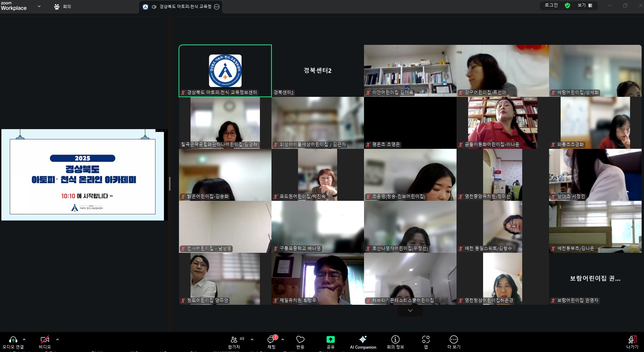Open meeting info (회의 정보)
The width and height of the screenshot is (644, 352).
(x=395, y=342)
